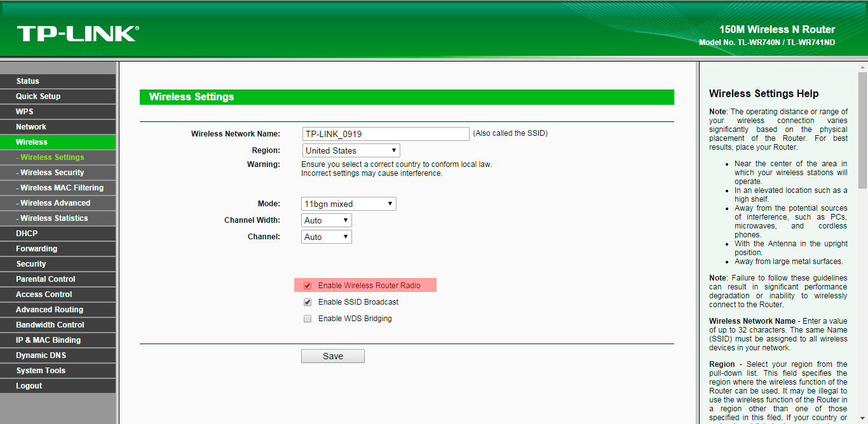868x424 pixels.
Task: Click the 'Channel:' field label
Action: click(264, 237)
